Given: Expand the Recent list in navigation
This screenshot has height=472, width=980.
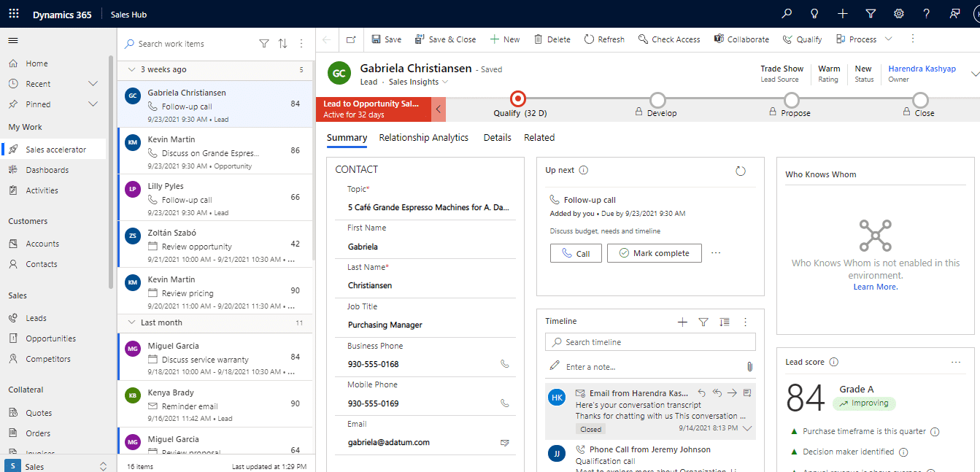Looking at the screenshot, I should (93, 84).
